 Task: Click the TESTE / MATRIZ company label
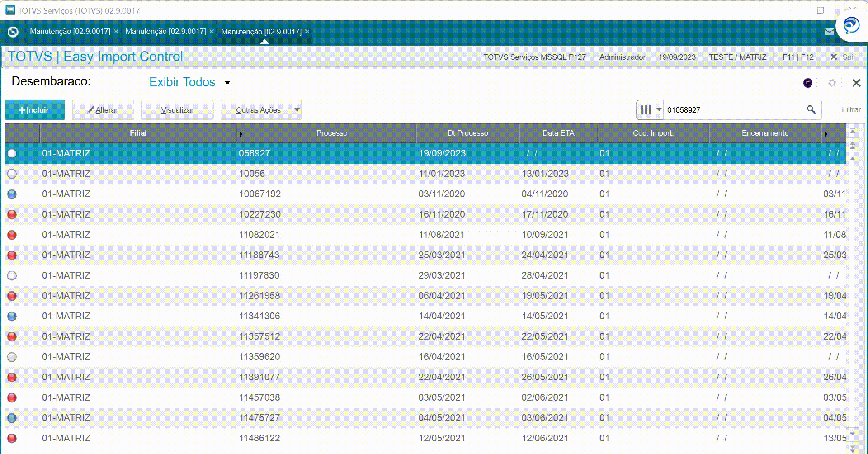(x=737, y=57)
